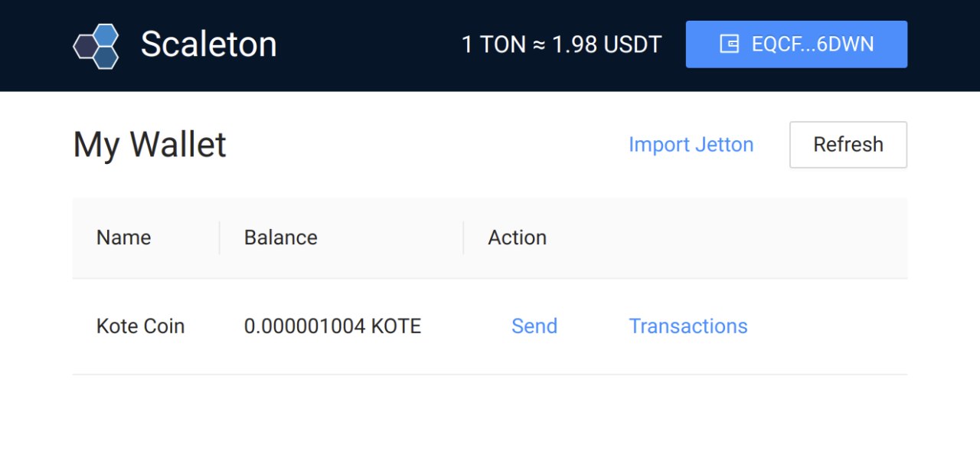Screen dimensions: 980x452
Task: View Kote Coin Transactions link
Action: (x=688, y=326)
